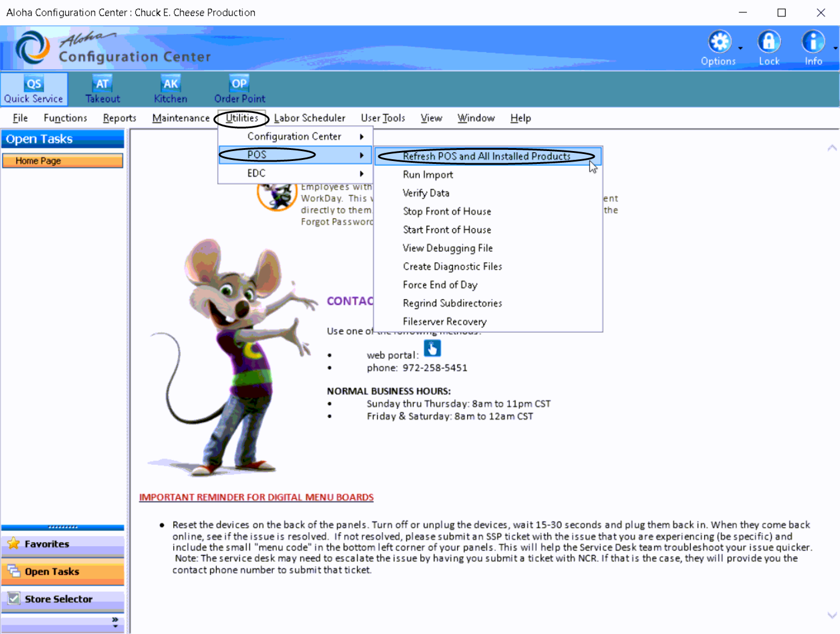Choose View Debugging File
This screenshot has height=634, width=840.
488,248
